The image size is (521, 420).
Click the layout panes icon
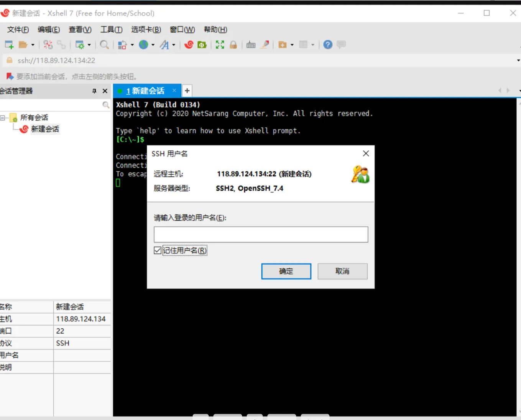(x=303, y=45)
